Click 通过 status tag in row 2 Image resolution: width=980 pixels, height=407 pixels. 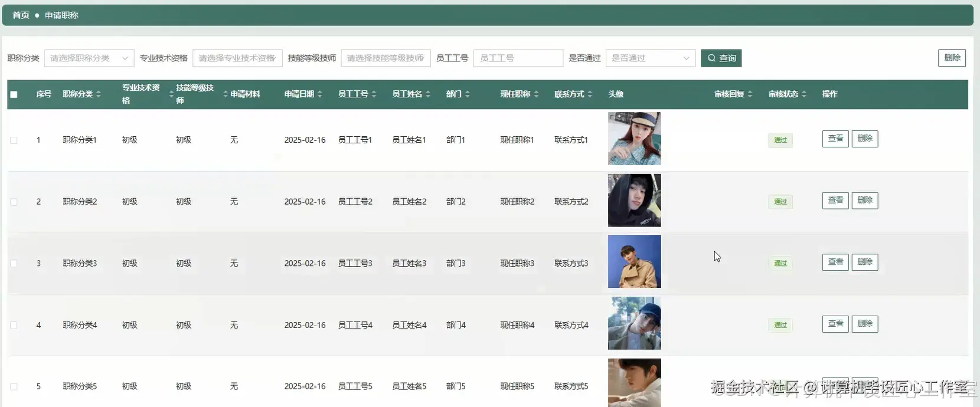pos(780,202)
